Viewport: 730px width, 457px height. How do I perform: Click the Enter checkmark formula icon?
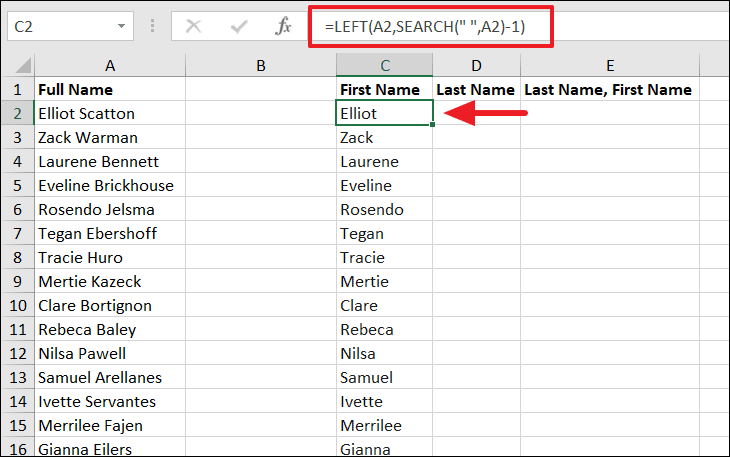coord(239,27)
